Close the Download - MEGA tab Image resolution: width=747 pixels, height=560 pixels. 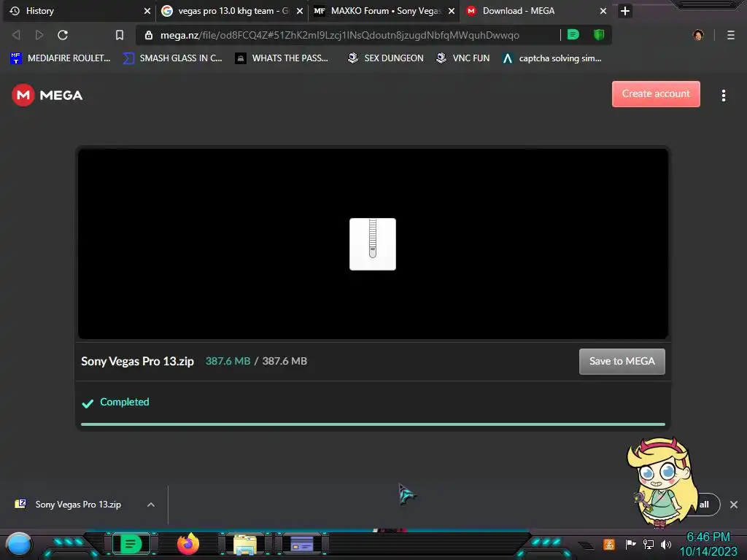click(x=603, y=10)
